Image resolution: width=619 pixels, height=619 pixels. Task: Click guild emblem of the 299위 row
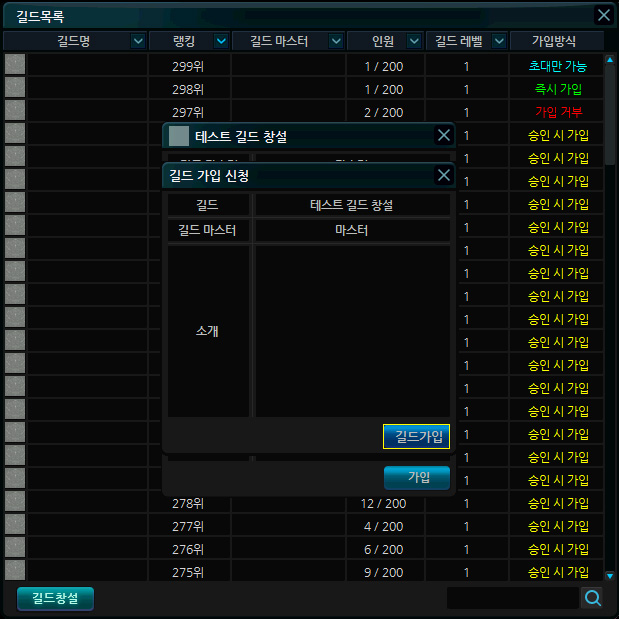[14, 65]
